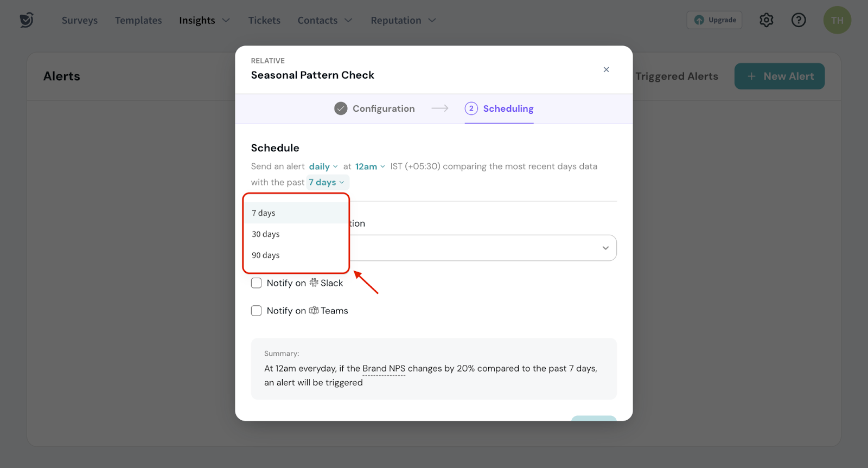Click the Brand NPS underlined text

point(384,369)
